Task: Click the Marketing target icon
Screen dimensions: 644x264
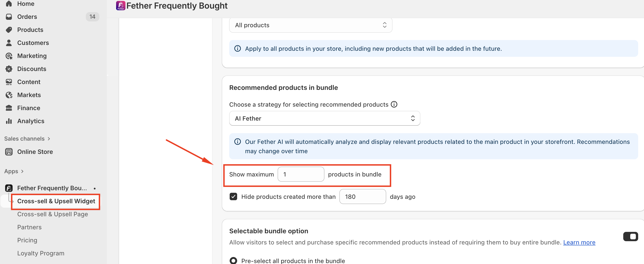Action: 9,56
